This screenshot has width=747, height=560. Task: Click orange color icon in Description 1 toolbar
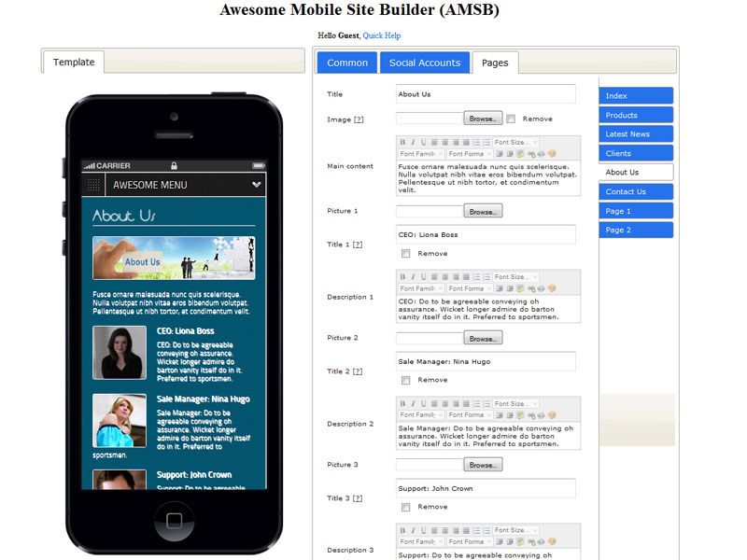[x=552, y=288]
